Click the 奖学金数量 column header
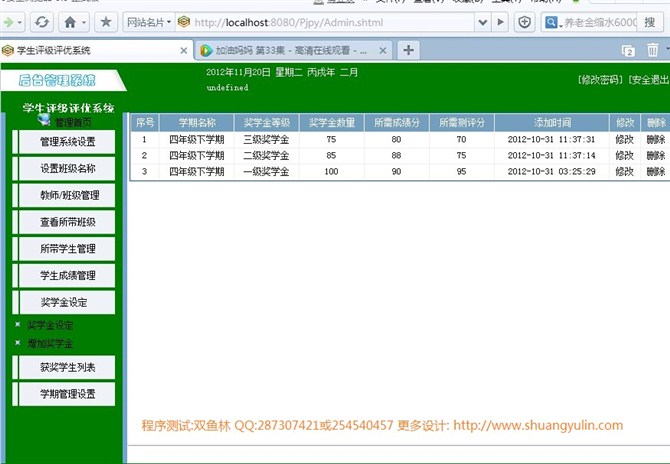Viewport: 670px width, 464px height. (x=332, y=123)
